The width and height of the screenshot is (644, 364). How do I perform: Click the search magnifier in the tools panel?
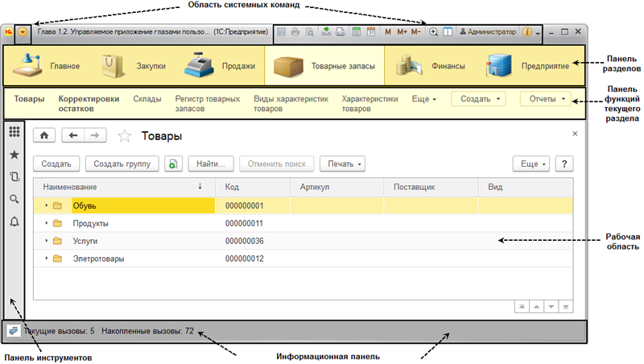coord(14,199)
